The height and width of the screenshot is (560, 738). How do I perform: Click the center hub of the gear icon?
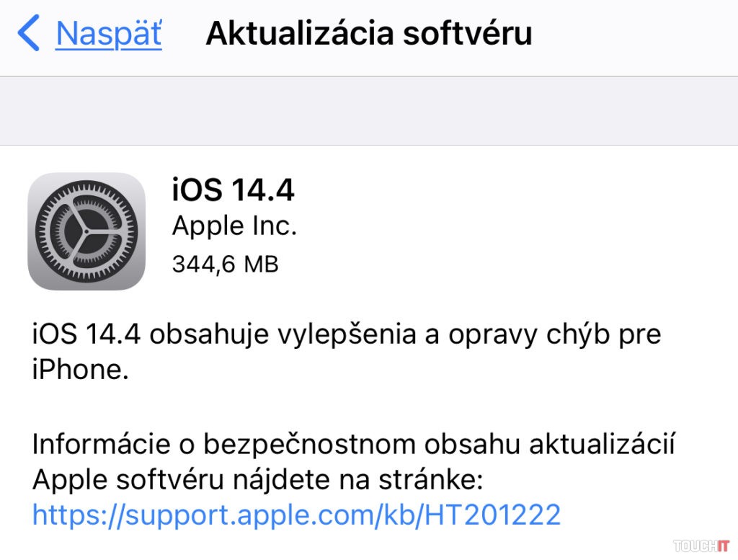pyautogui.click(x=86, y=231)
